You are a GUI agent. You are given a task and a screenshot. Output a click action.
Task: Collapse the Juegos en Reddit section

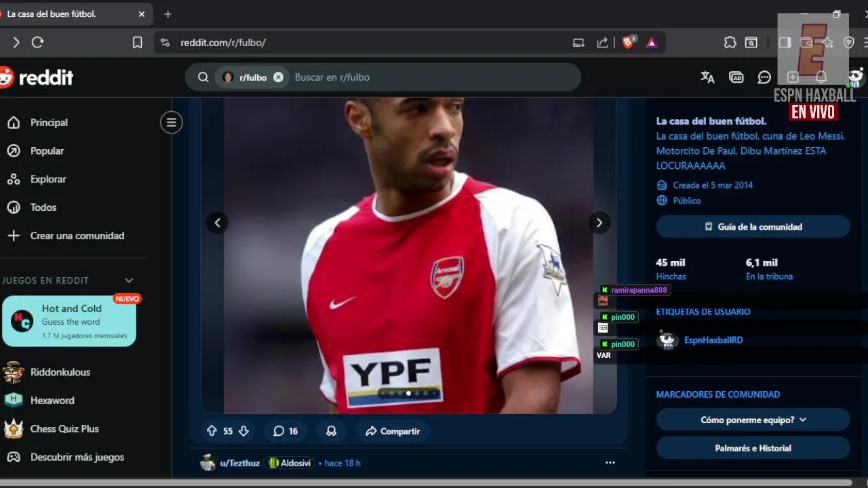point(129,281)
